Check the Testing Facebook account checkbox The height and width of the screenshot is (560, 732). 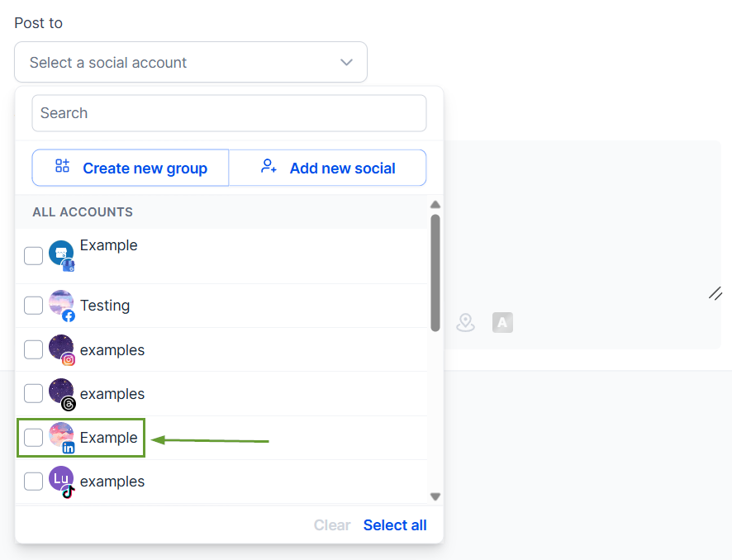[34, 306]
